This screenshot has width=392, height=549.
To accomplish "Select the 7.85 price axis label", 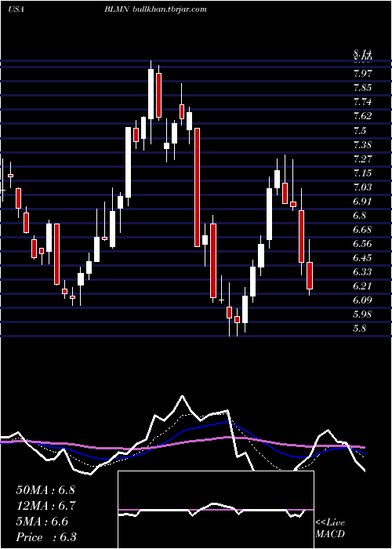I will 362,88.
